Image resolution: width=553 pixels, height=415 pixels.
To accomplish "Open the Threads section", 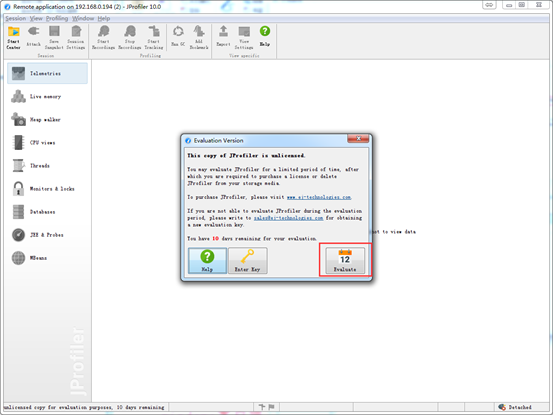I will (x=47, y=165).
